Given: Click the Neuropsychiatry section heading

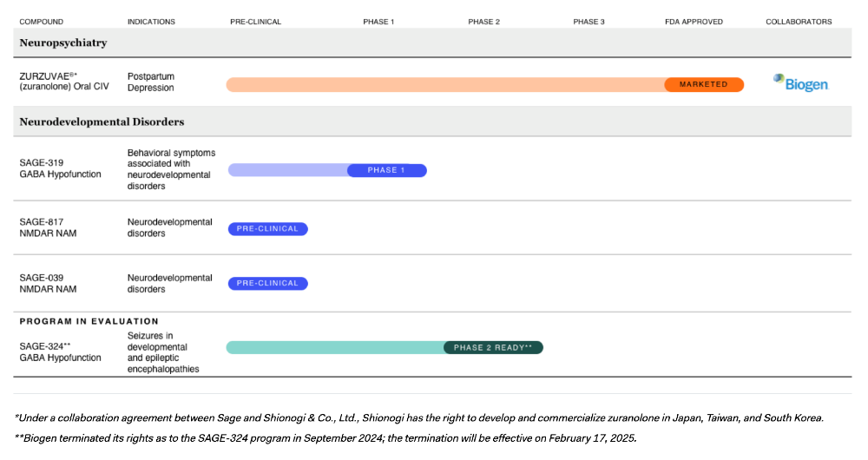Looking at the screenshot, I should 63,43.
